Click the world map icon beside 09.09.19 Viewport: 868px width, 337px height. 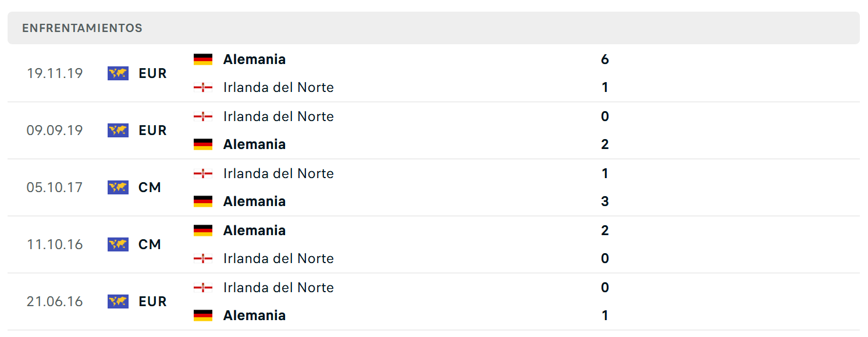point(118,130)
